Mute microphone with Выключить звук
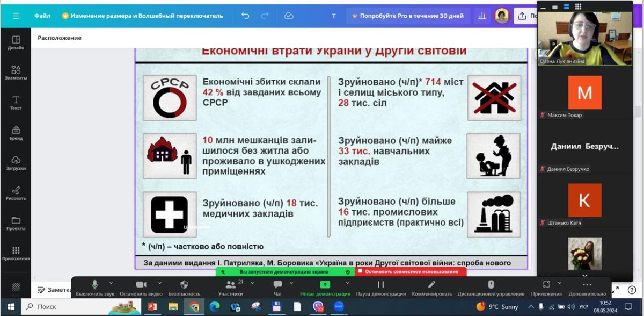The width and height of the screenshot is (644, 316). (95, 288)
